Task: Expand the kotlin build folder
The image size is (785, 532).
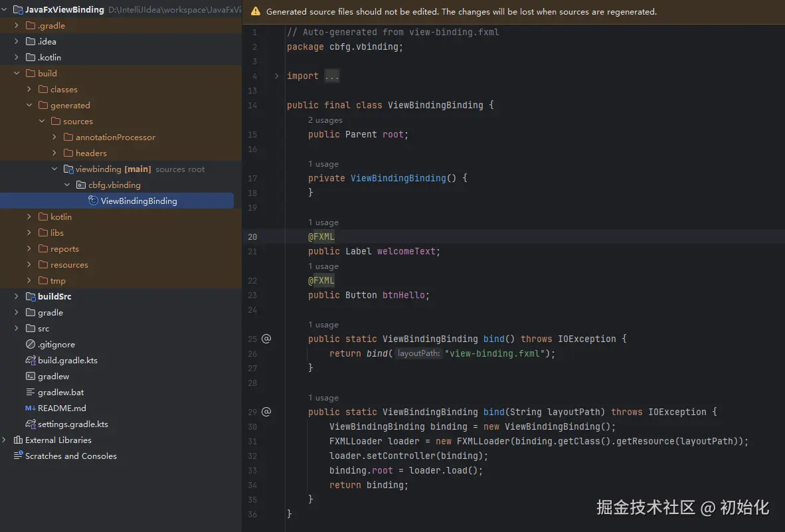Action: (29, 217)
